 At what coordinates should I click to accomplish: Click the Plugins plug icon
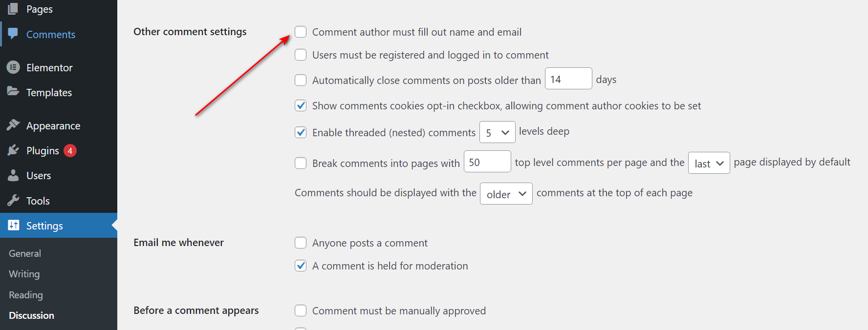[13, 150]
